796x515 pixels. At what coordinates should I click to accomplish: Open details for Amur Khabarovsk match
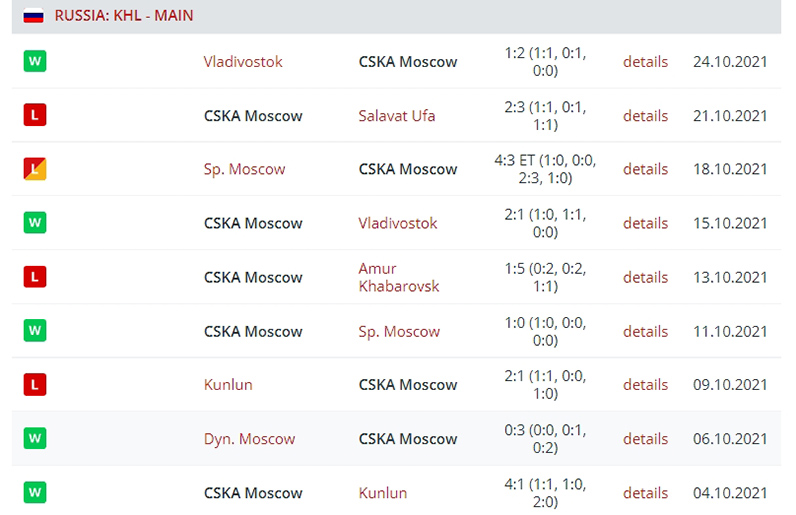[645, 278]
